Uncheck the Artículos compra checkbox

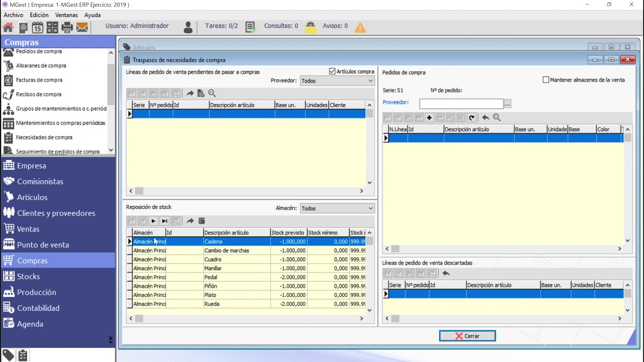coord(332,71)
